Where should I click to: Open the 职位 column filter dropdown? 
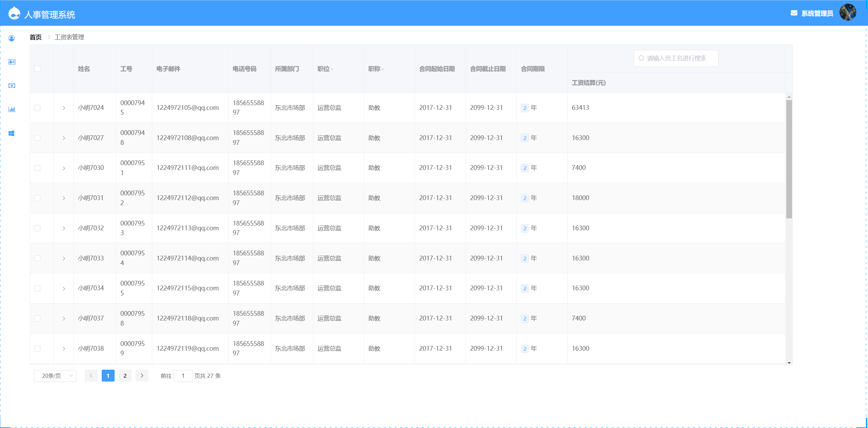pyautogui.click(x=332, y=69)
